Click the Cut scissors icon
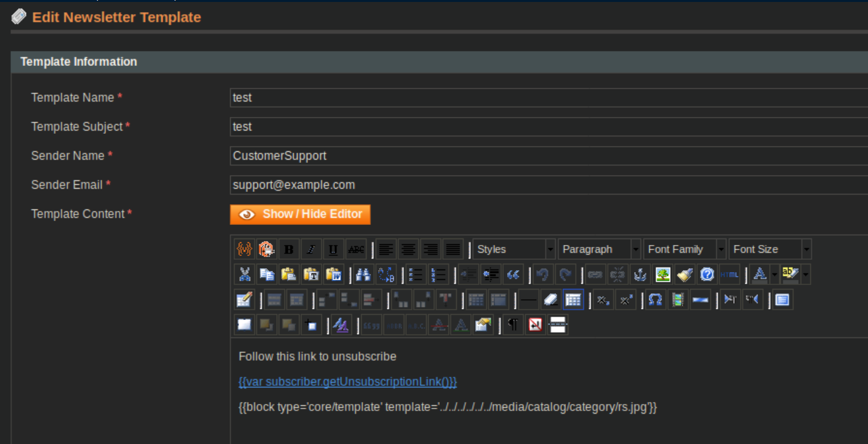Screen dimensions: 868x444 (x=244, y=275)
